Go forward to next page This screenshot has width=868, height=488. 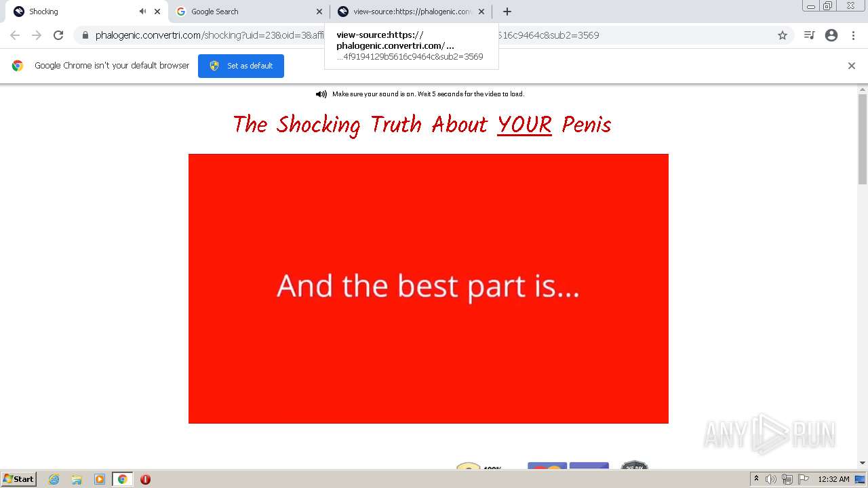point(37,35)
